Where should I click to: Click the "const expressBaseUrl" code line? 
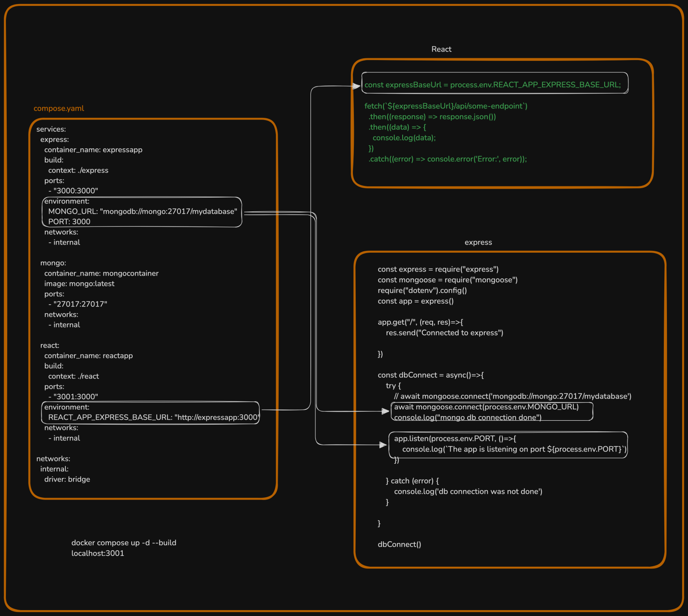(x=493, y=85)
